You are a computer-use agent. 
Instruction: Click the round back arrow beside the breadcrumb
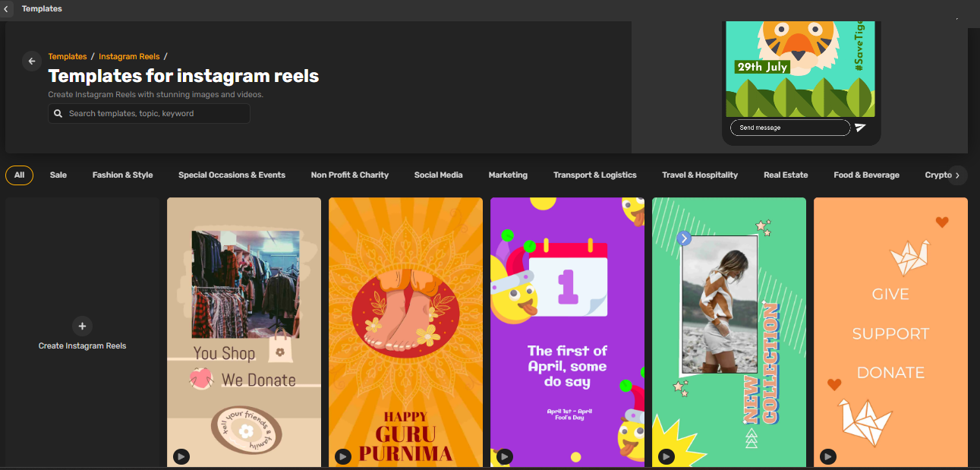32,62
